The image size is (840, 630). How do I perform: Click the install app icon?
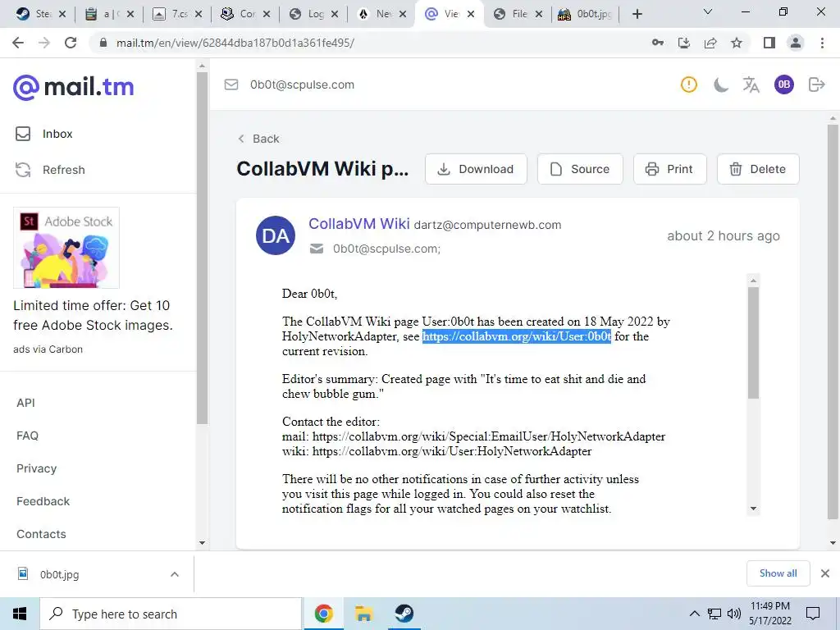(x=684, y=43)
